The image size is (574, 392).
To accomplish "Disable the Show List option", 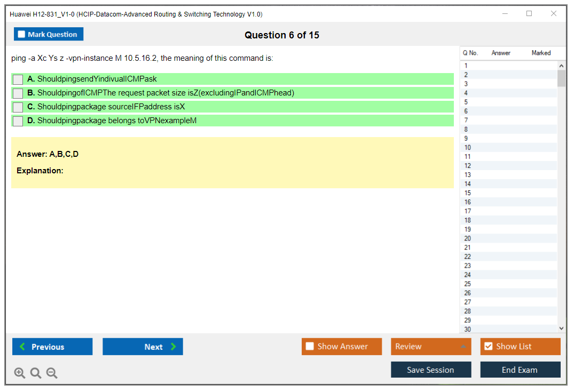I will [488, 347].
